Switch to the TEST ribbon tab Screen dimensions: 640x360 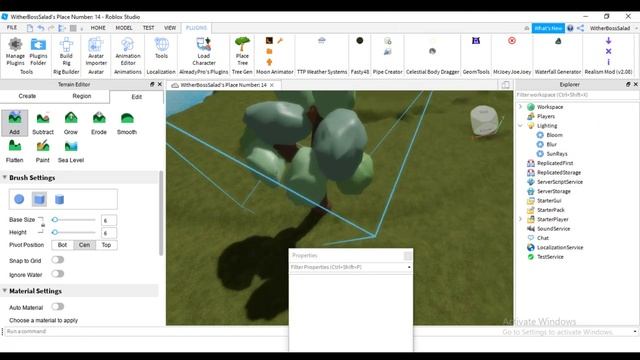click(149, 28)
